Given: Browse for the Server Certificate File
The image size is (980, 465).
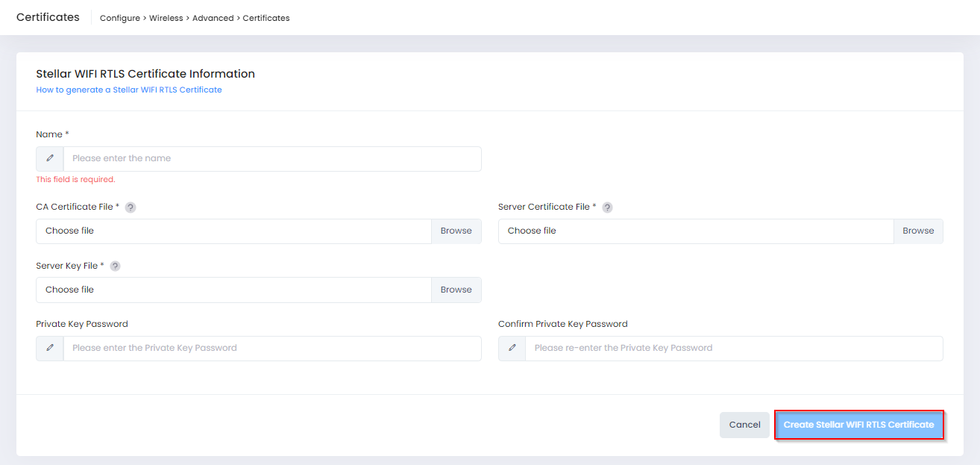Looking at the screenshot, I should tap(918, 231).
